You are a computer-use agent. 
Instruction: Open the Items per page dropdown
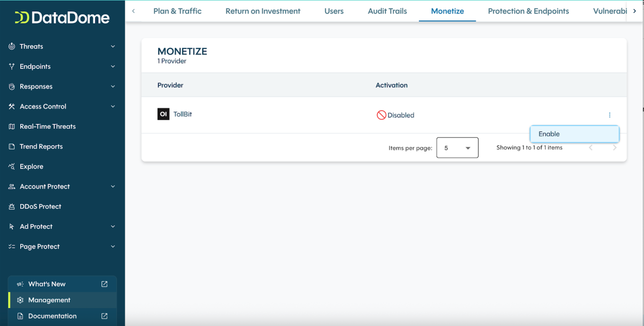point(457,148)
